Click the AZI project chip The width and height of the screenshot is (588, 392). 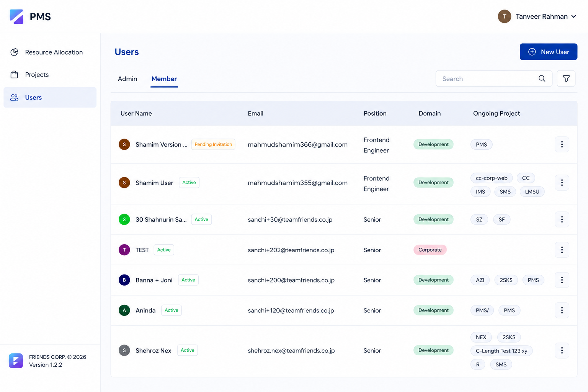coord(480,280)
